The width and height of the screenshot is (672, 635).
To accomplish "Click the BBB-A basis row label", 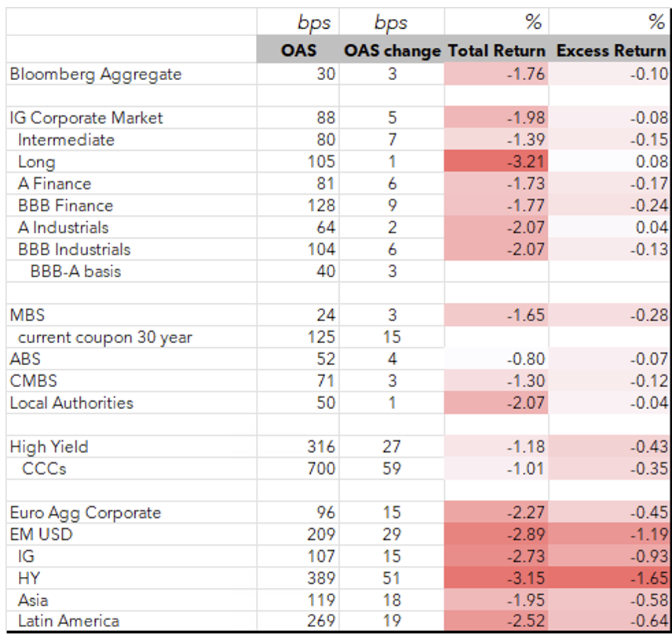I will click(75, 272).
